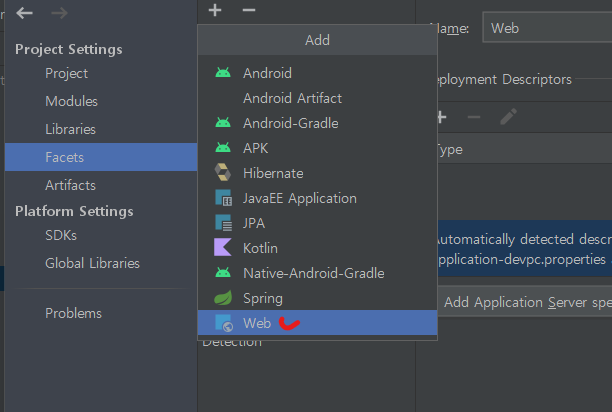Click Add Application Server specific descriptor button

pyautogui.click(x=525, y=302)
